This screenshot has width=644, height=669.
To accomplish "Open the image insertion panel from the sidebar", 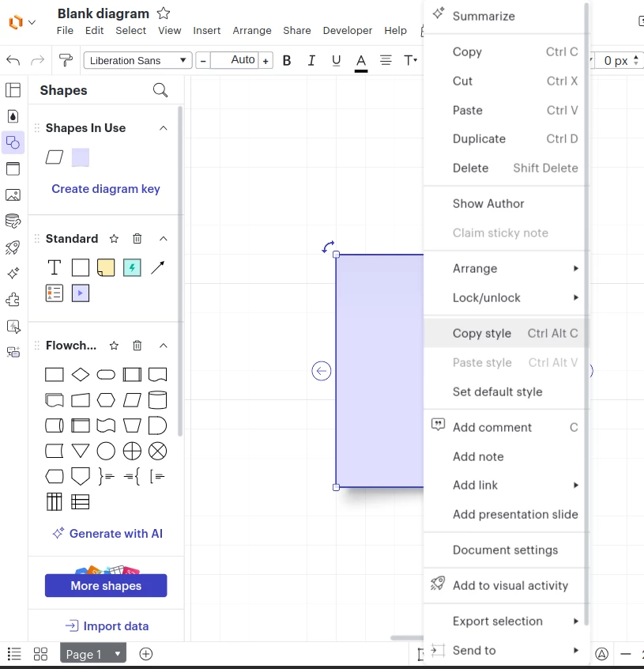I will (x=13, y=195).
